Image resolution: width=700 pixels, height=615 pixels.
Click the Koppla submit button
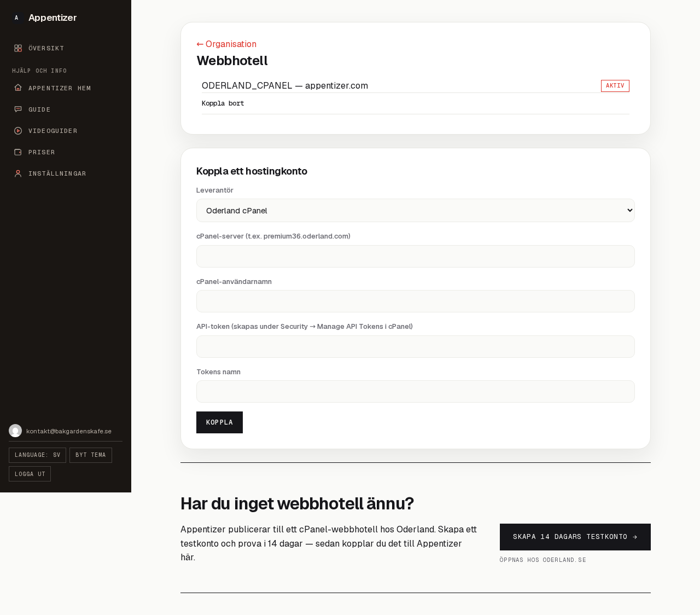219,422
